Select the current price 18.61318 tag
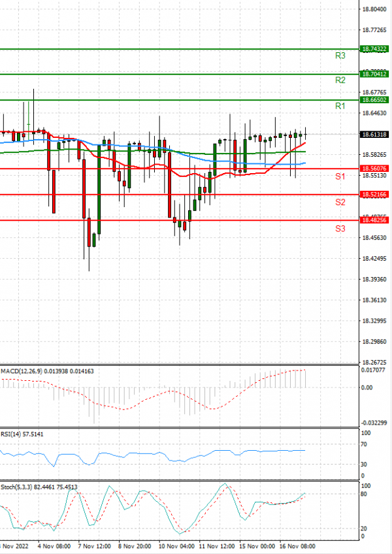This screenshot has height=554, width=392. (374, 135)
